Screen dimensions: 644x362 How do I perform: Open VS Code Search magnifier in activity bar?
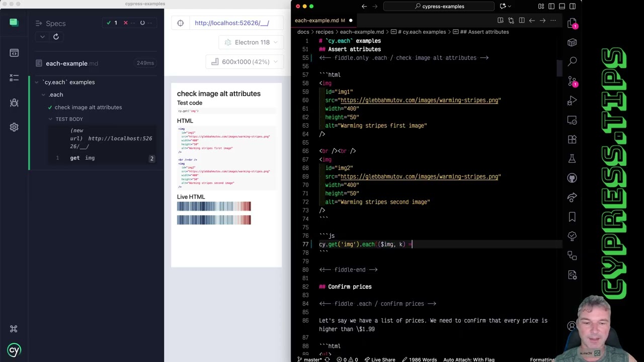pos(572,61)
